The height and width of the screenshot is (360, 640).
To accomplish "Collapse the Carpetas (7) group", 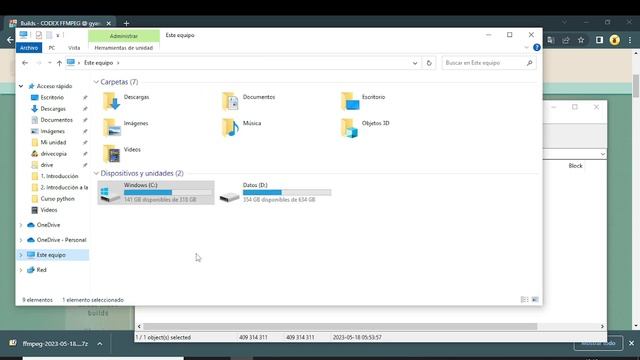I will [96, 82].
